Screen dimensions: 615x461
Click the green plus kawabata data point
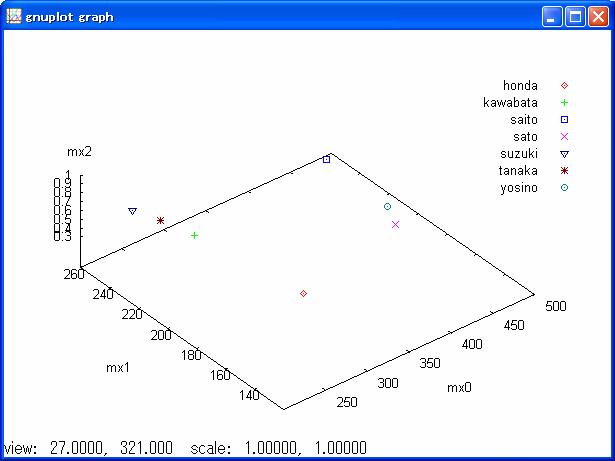194,235
